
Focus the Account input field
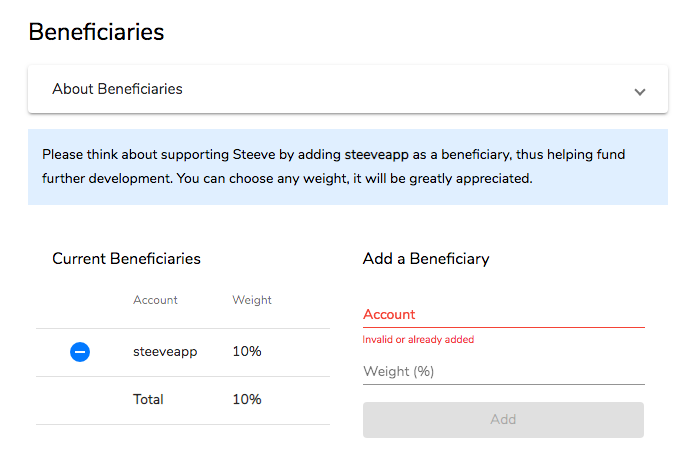[x=503, y=314]
